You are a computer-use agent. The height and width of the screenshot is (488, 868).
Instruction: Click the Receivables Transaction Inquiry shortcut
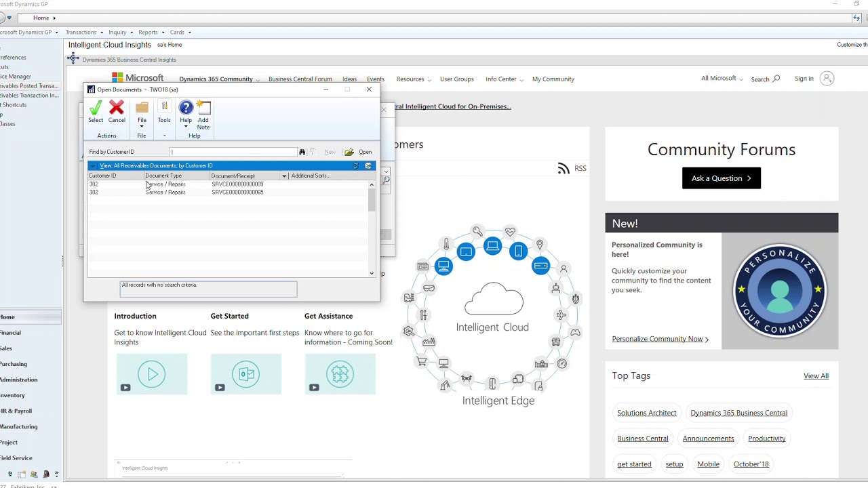pyautogui.click(x=29, y=96)
